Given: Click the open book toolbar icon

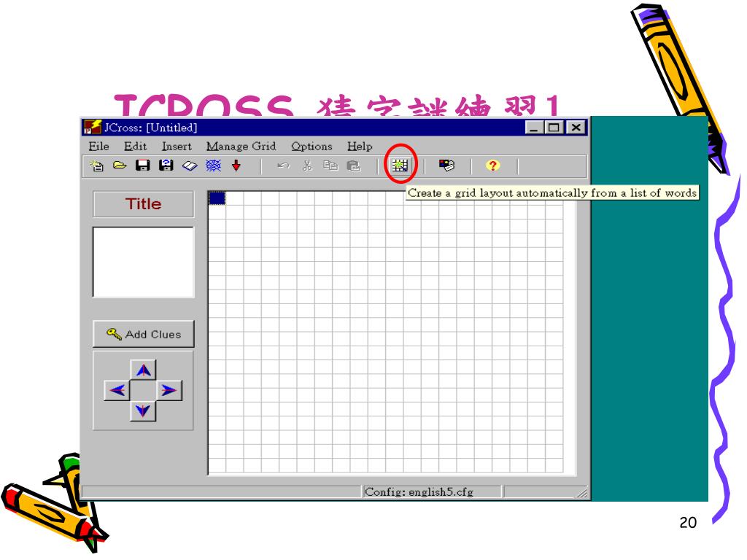Looking at the screenshot, I should (190, 166).
